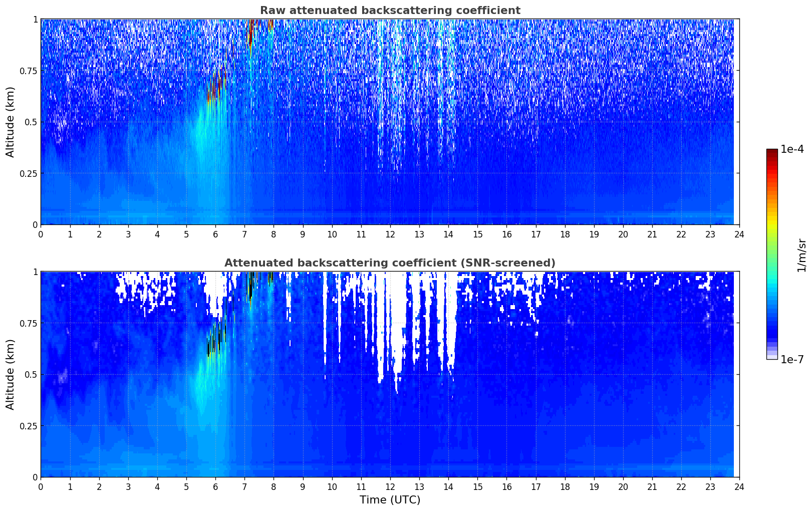Click the "Time (UTC)" axis label
The width and height of the screenshot is (812, 511).
[x=390, y=500]
